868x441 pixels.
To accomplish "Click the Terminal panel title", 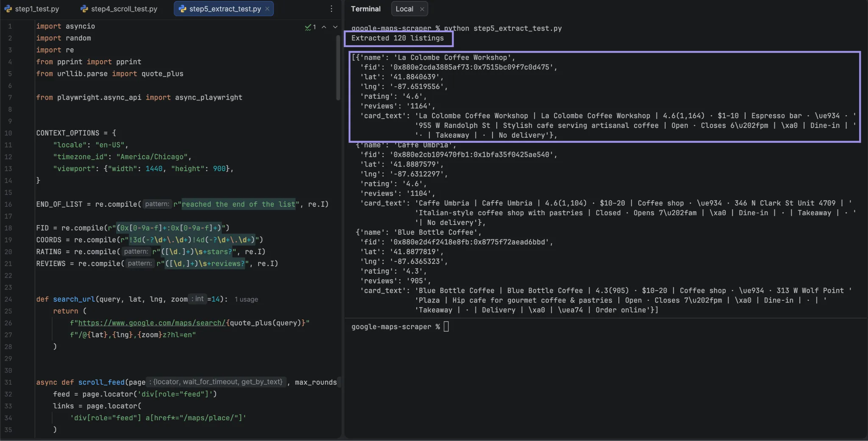I will (366, 9).
